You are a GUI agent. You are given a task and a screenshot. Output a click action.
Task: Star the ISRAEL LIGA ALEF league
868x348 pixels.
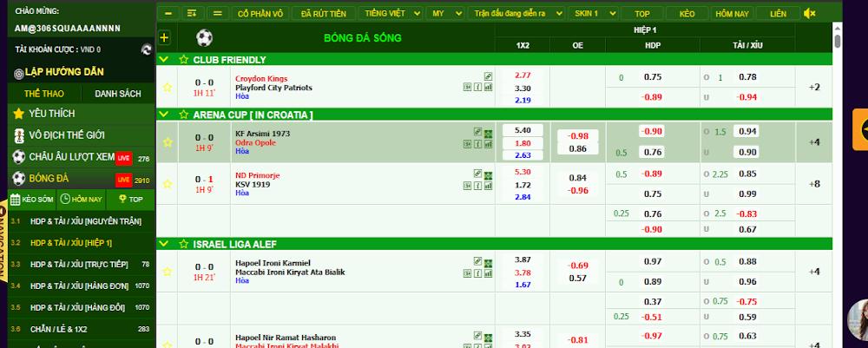(184, 244)
